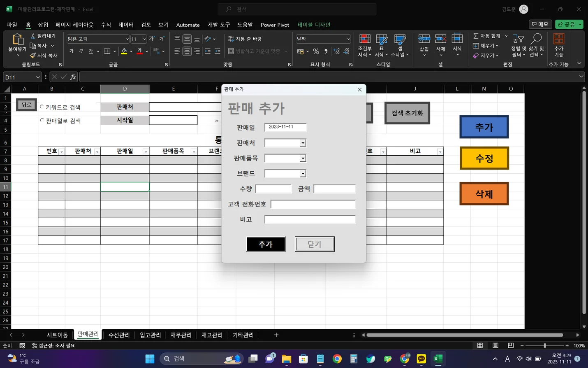
Task: Expand the 브랜드 combo box in dialog
Action: [x=303, y=173]
